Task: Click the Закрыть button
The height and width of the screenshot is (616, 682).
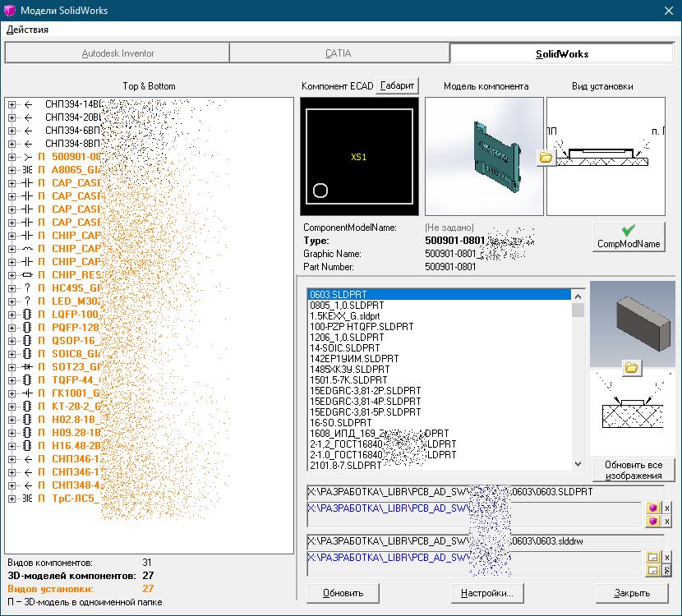Action: click(632, 593)
